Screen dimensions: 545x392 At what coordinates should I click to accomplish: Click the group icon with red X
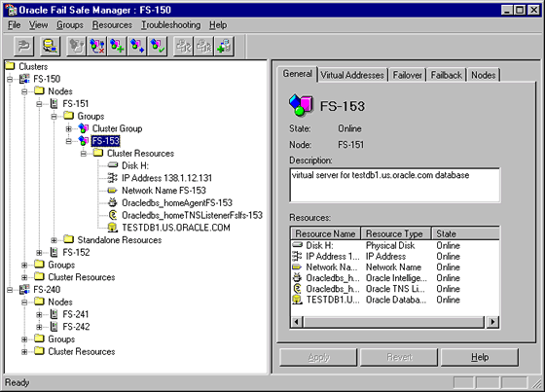tap(97, 46)
